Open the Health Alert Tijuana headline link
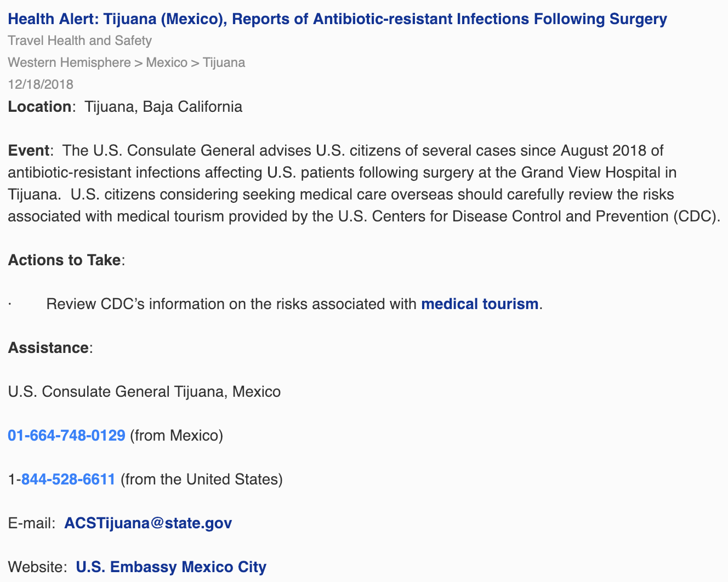This screenshot has width=728, height=582. (338, 19)
